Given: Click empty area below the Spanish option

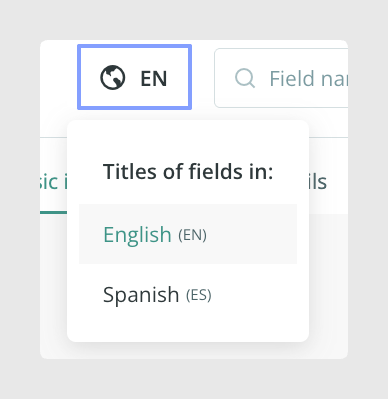Looking at the screenshot, I should [x=188, y=333].
